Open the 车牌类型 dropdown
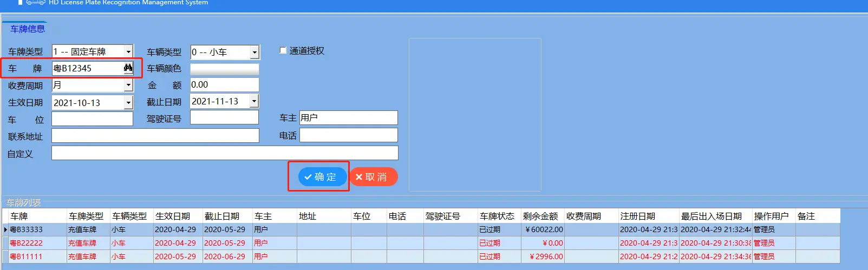 [x=128, y=51]
